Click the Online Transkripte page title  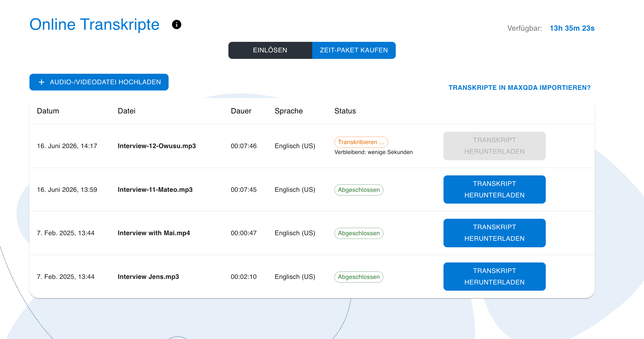pos(95,24)
